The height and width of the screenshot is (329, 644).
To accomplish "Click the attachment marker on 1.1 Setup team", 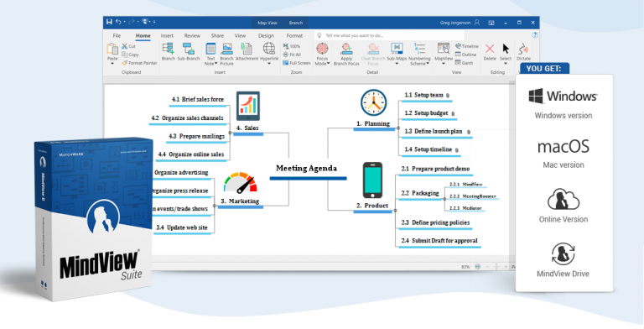I will click(x=448, y=96).
